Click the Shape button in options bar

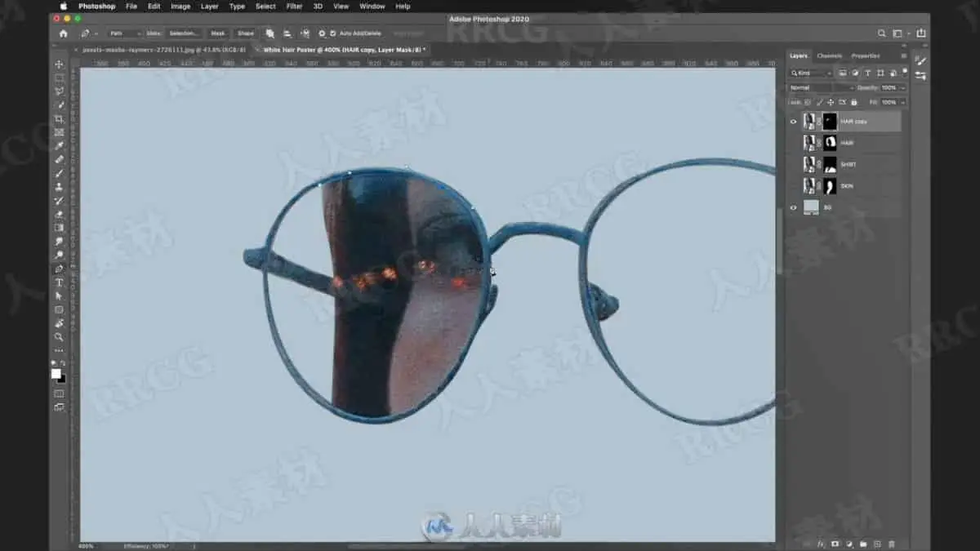click(x=245, y=33)
